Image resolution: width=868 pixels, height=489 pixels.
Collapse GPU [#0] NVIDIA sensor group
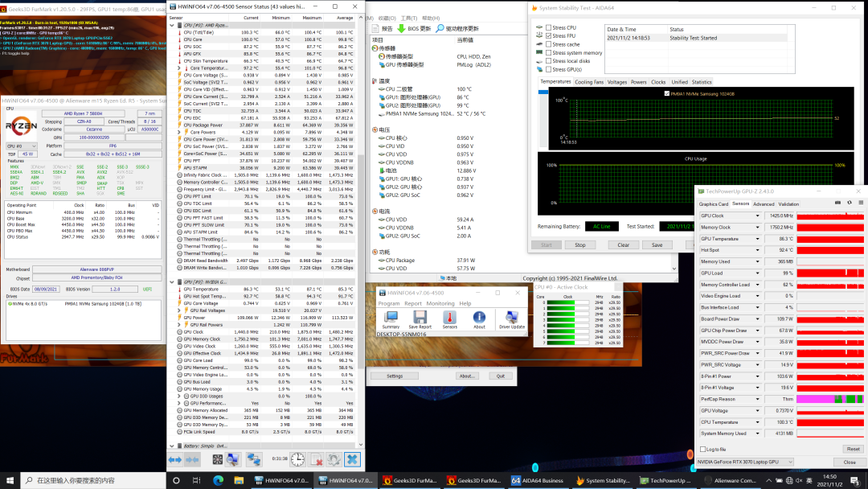tap(172, 281)
